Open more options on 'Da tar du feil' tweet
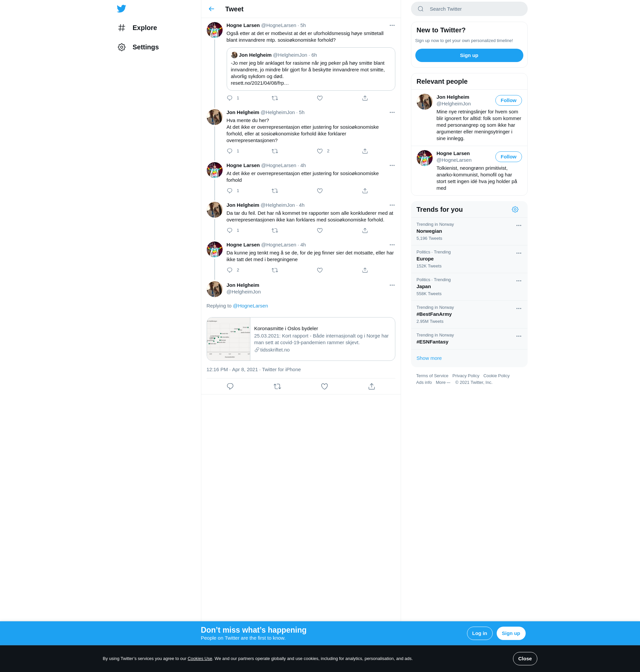The image size is (640, 672). tap(392, 205)
